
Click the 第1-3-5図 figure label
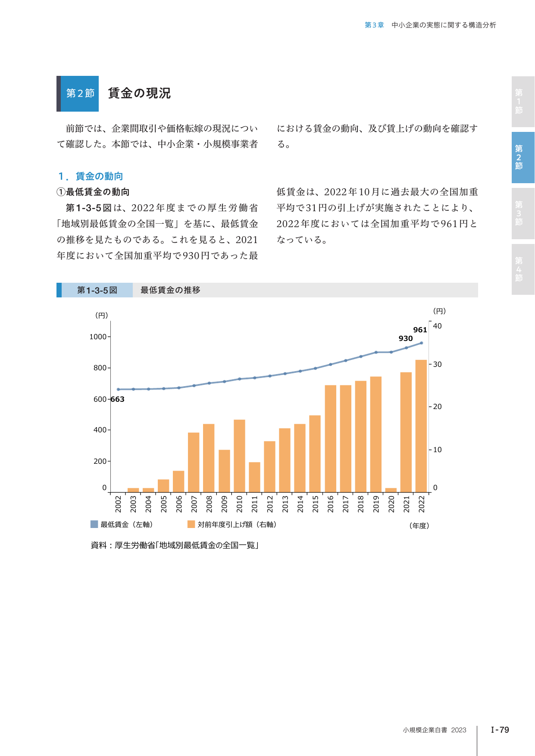(97, 290)
